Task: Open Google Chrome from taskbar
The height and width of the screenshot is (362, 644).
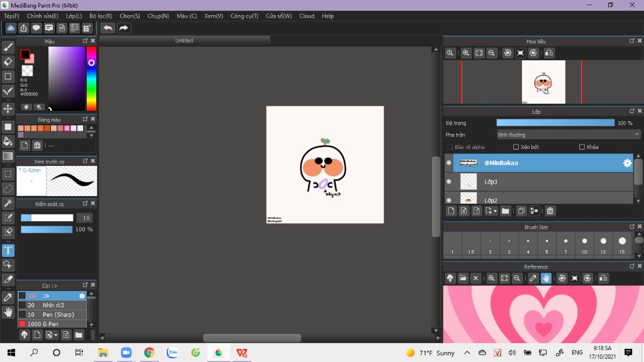Action: 149,353
